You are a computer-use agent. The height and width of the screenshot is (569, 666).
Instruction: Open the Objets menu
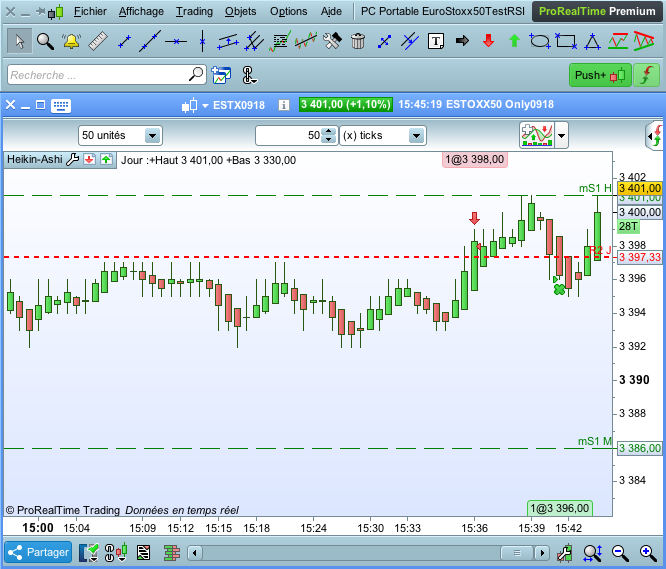click(240, 11)
